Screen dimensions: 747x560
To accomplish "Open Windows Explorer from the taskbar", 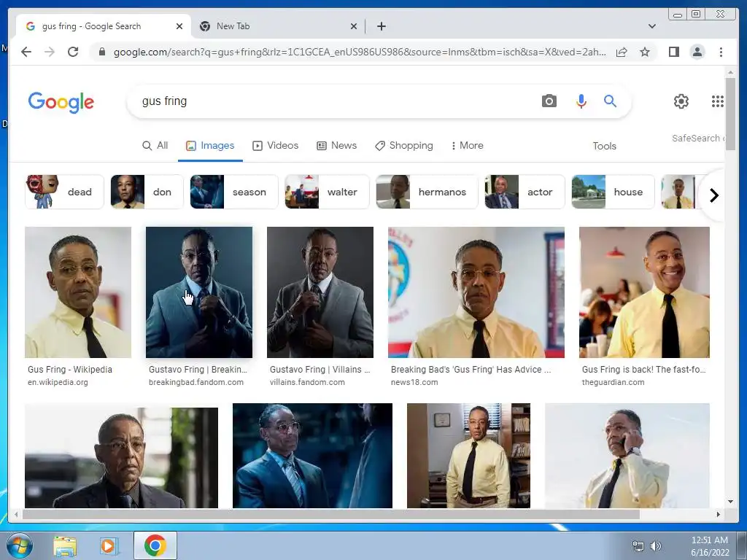I will (x=65, y=546).
